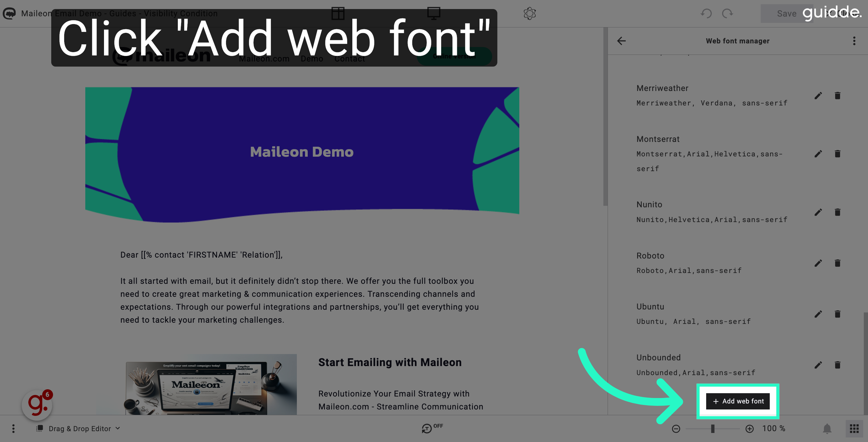The image size is (868, 442).
Task: Edit the Ubuntu font entry
Action: pyautogui.click(x=818, y=314)
